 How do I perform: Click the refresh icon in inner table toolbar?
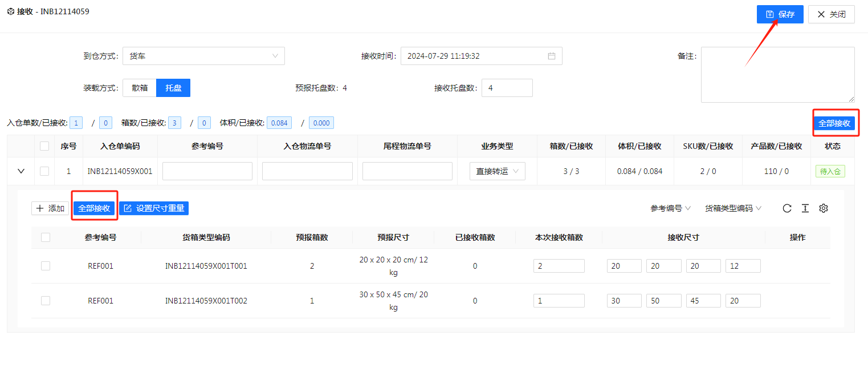tap(787, 208)
